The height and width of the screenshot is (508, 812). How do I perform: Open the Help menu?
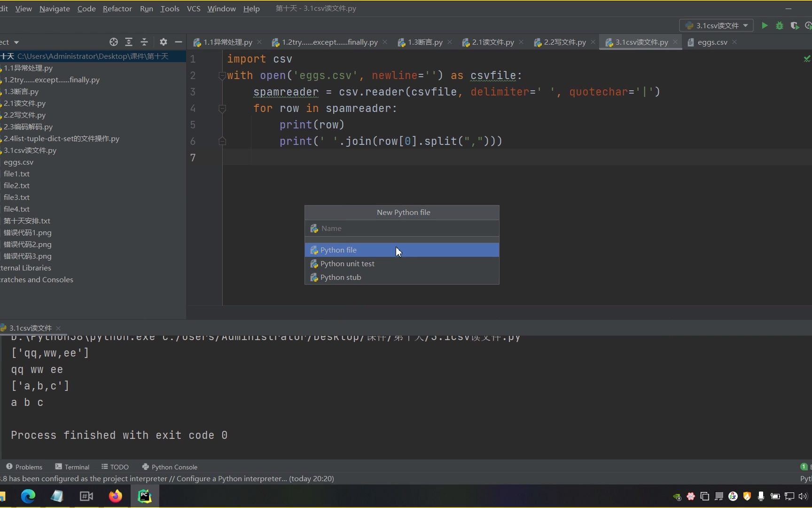[x=251, y=8]
